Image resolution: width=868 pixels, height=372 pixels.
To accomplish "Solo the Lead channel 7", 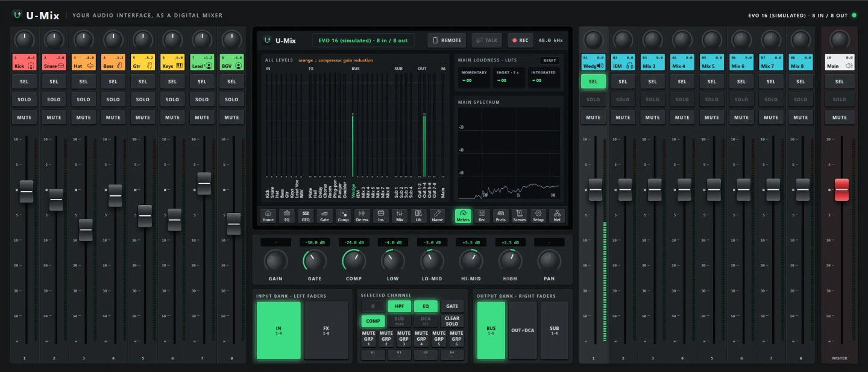I will pos(202,99).
